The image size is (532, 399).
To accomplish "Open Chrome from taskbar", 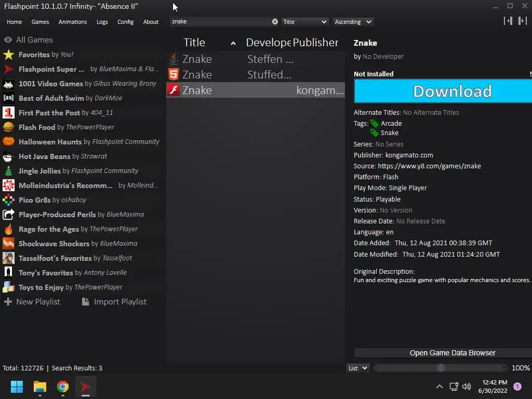I will [x=63, y=387].
